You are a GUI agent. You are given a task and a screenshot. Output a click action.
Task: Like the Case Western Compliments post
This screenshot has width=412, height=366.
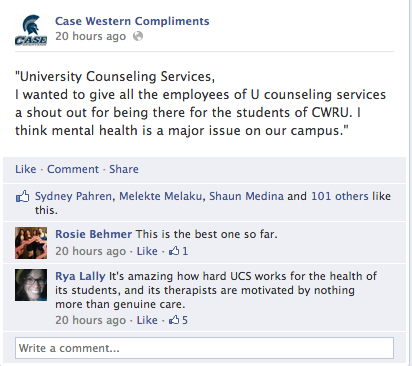[26, 169]
